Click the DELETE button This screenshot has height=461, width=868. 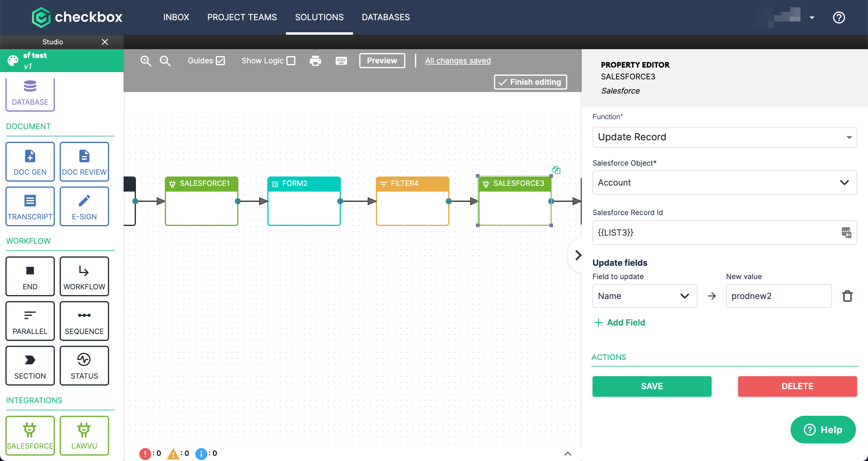pyautogui.click(x=797, y=386)
